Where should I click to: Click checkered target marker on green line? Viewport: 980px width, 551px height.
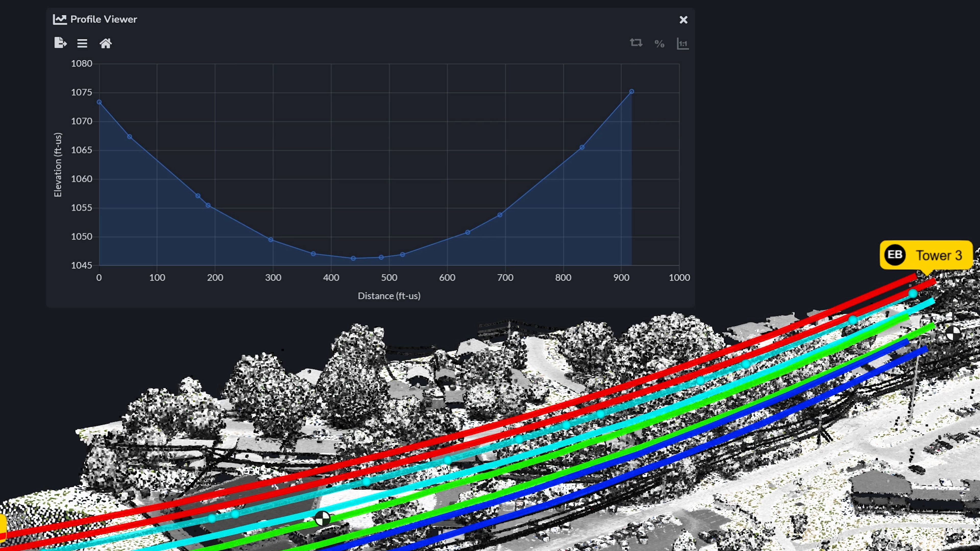click(x=323, y=518)
